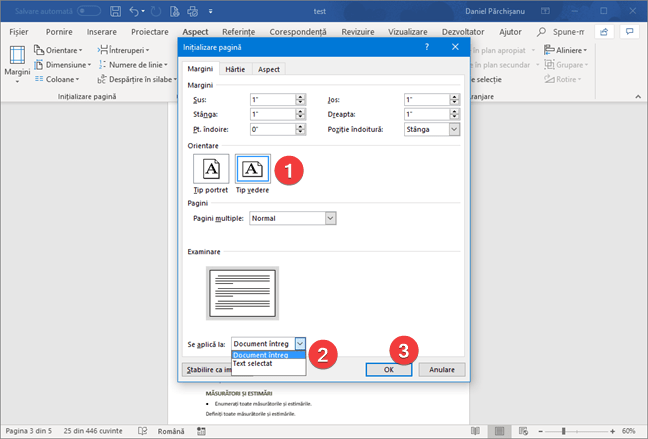
Task: Click Română language in status bar
Action: (x=171, y=431)
